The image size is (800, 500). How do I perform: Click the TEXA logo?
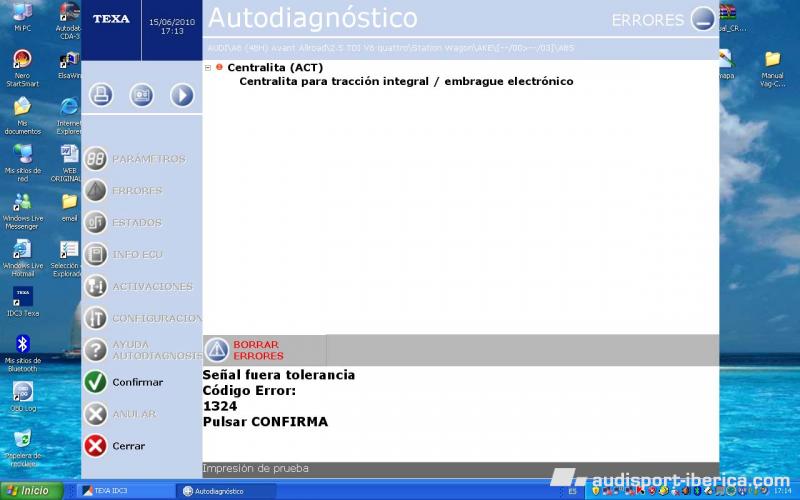[x=111, y=19]
